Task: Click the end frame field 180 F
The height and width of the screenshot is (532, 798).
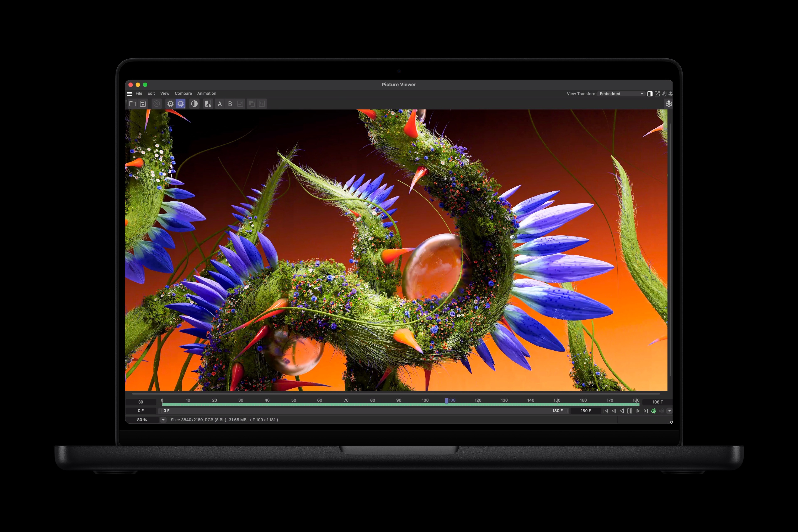Action: pos(586,411)
